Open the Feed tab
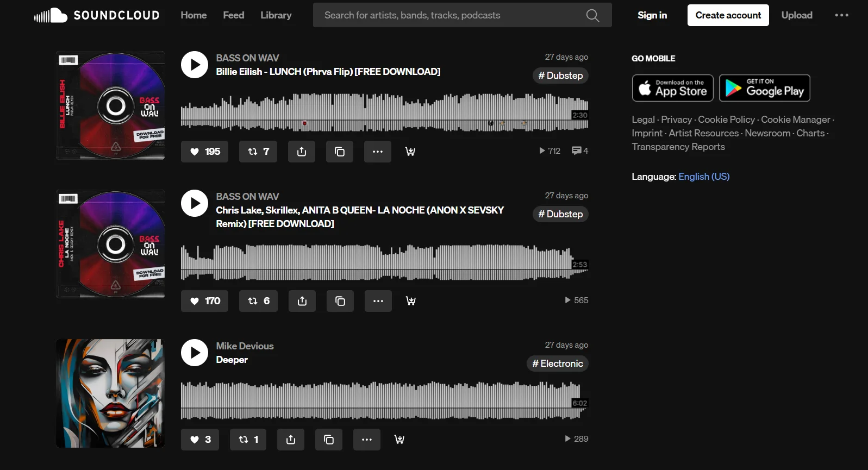Viewport: 868px width, 470px height. 233,15
